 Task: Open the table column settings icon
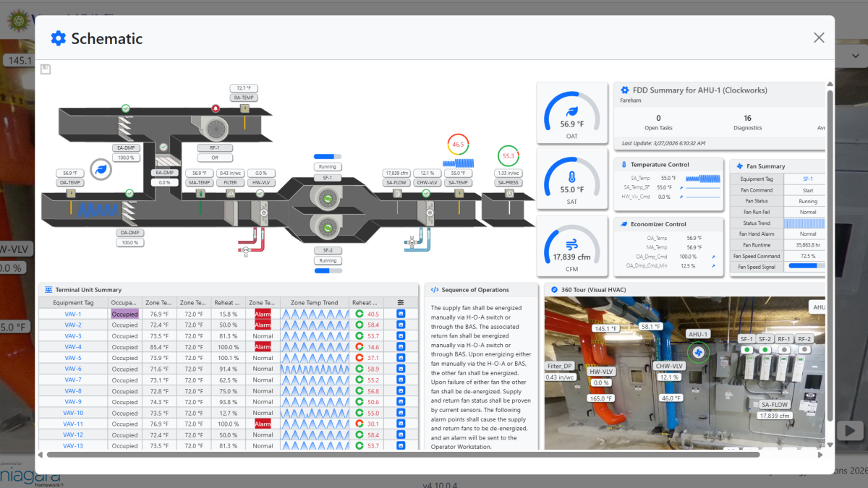401,302
